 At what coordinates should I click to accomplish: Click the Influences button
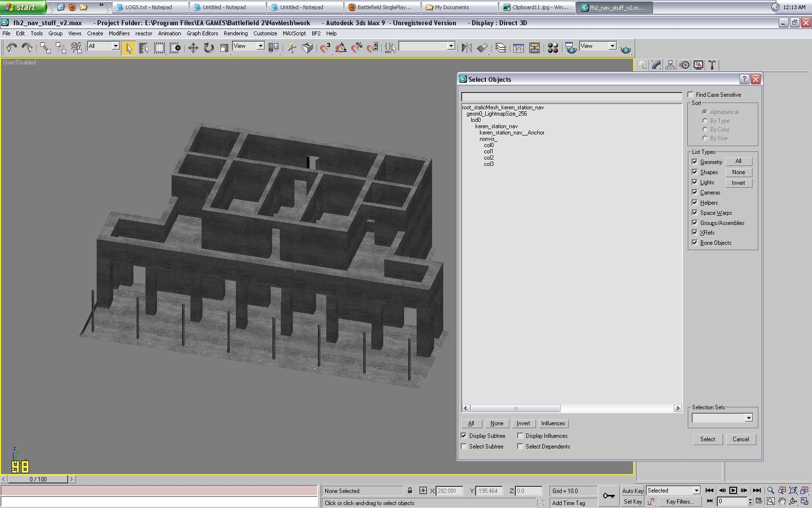[553, 423]
